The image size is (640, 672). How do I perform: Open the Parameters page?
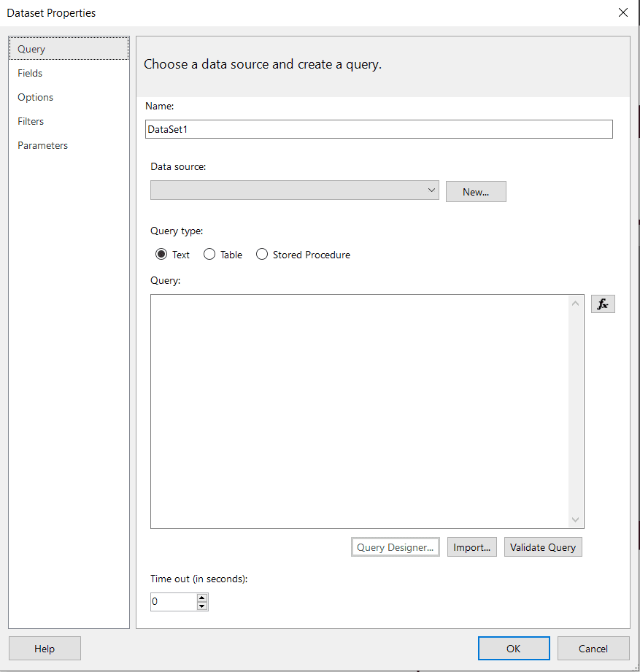[69, 145]
